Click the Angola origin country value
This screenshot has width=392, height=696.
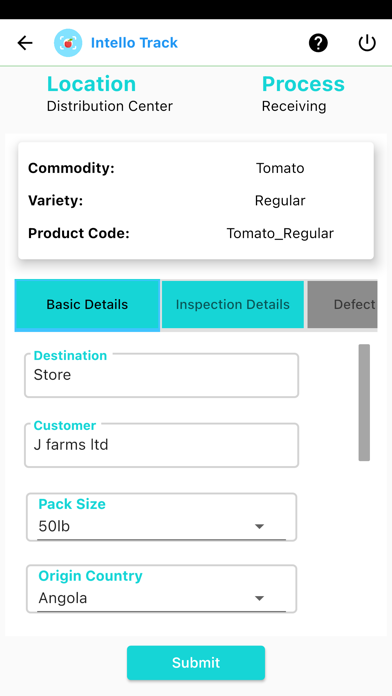pos(63,598)
